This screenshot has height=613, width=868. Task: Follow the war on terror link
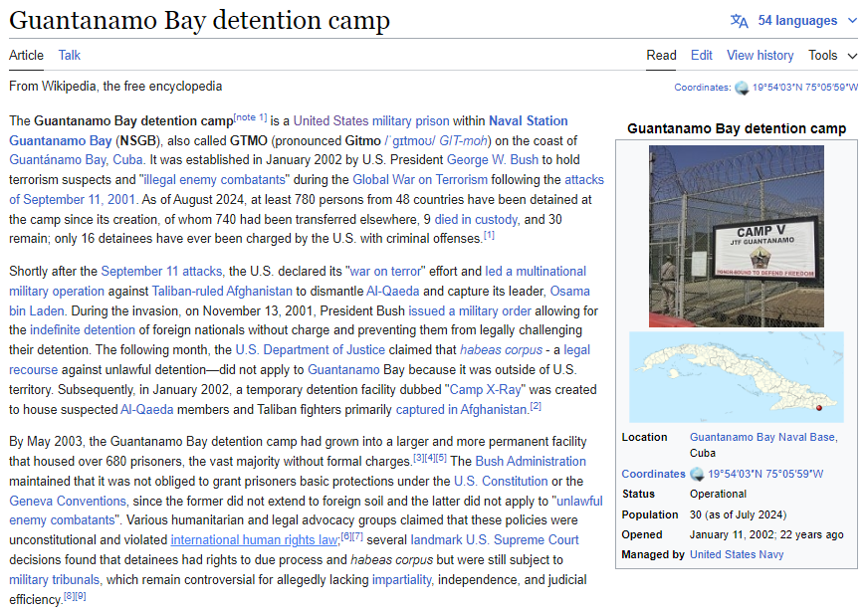385,271
